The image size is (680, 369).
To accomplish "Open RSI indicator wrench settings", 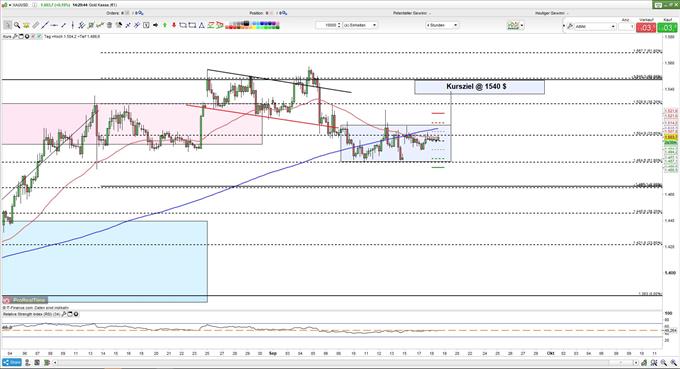I will pyautogui.click(x=65, y=313).
